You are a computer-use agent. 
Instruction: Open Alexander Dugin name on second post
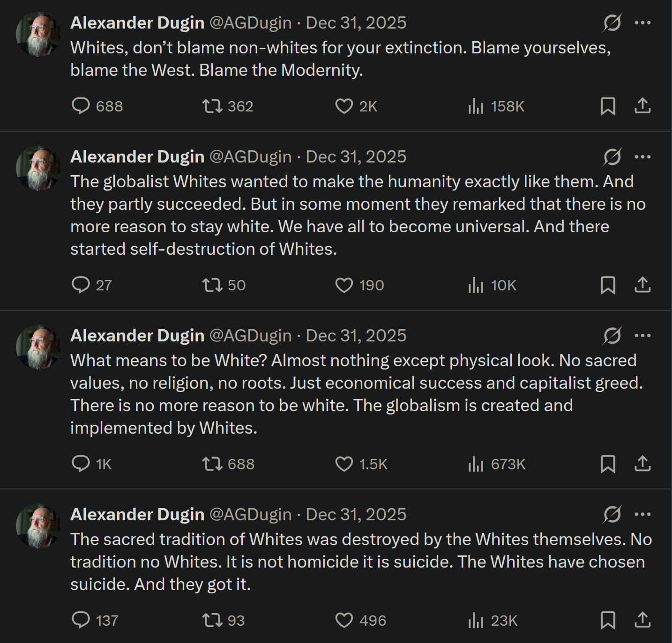coord(137,156)
